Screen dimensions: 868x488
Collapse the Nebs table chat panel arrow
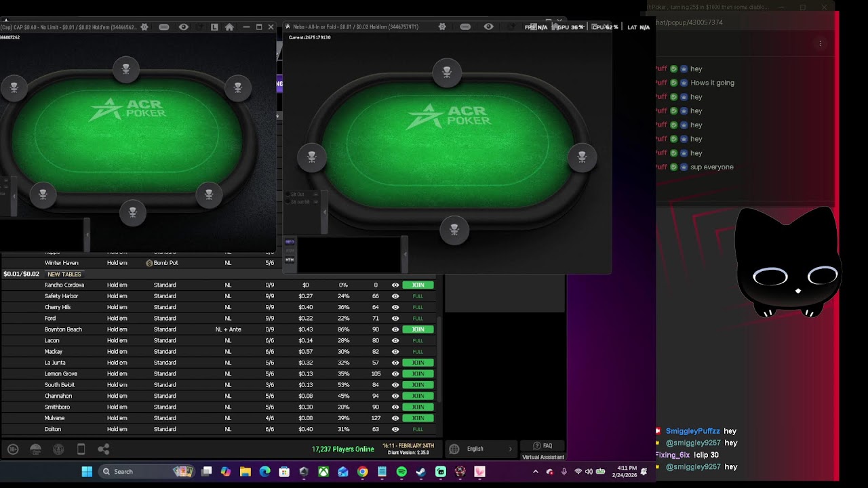(405, 254)
